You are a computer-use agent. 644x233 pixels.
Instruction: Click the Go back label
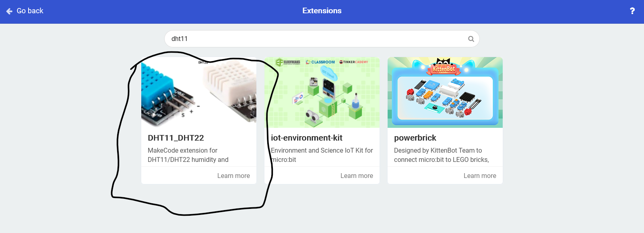(30, 11)
